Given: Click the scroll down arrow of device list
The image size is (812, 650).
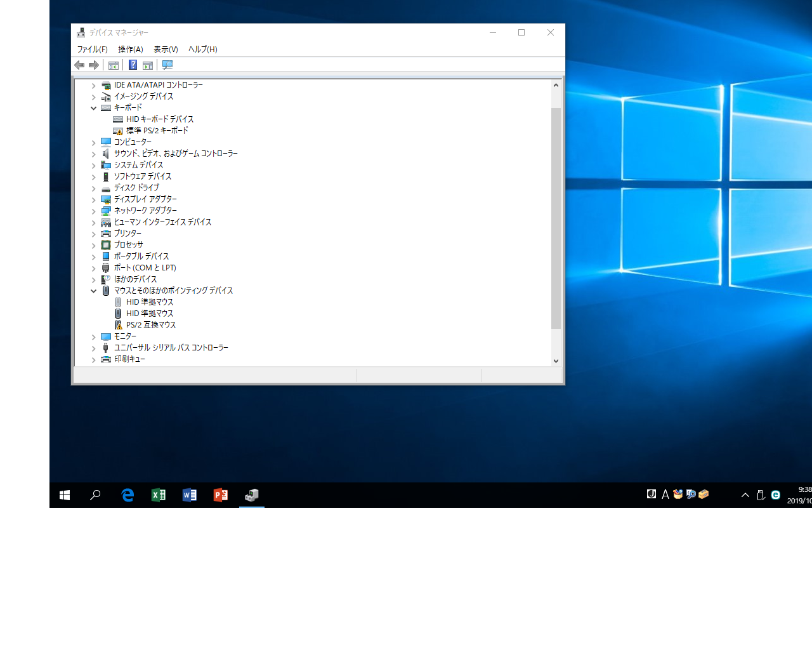Looking at the screenshot, I should tap(556, 361).
